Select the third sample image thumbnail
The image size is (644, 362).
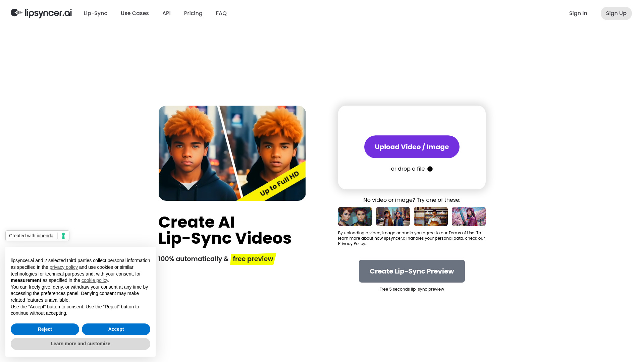tap(431, 216)
